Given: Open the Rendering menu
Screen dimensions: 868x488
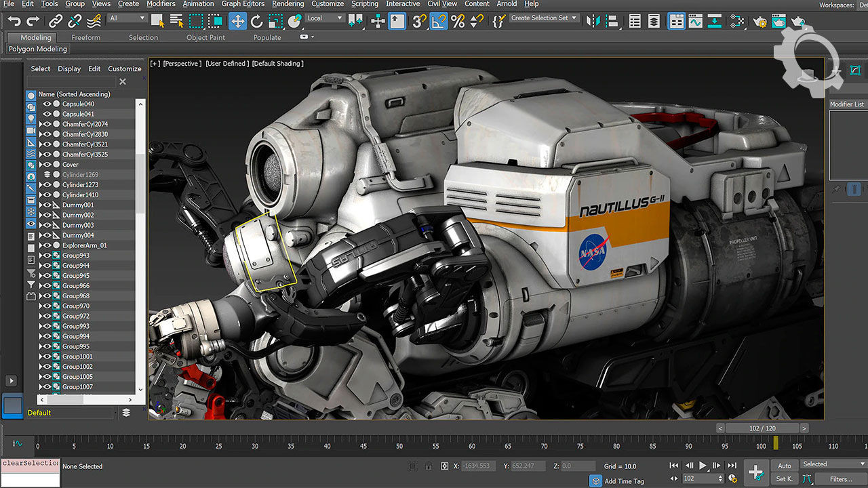Looking at the screenshot, I should click(x=288, y=4).
